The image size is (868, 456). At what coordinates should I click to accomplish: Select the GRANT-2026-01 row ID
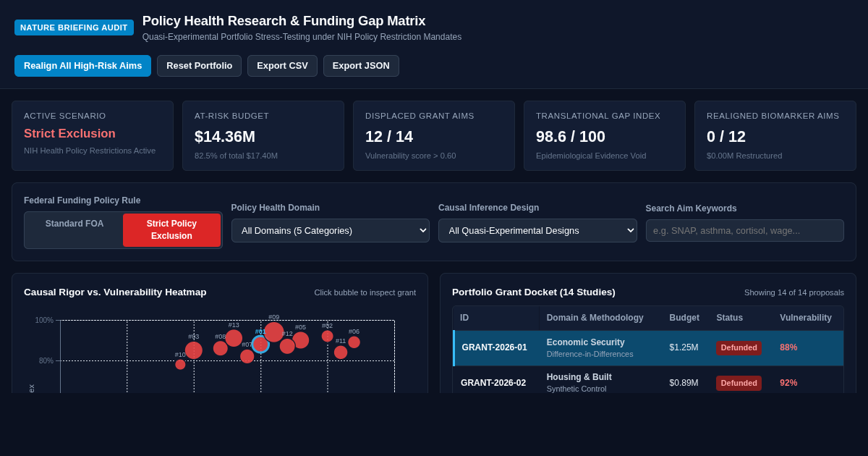pyautogui.click(x=495, y=347)
